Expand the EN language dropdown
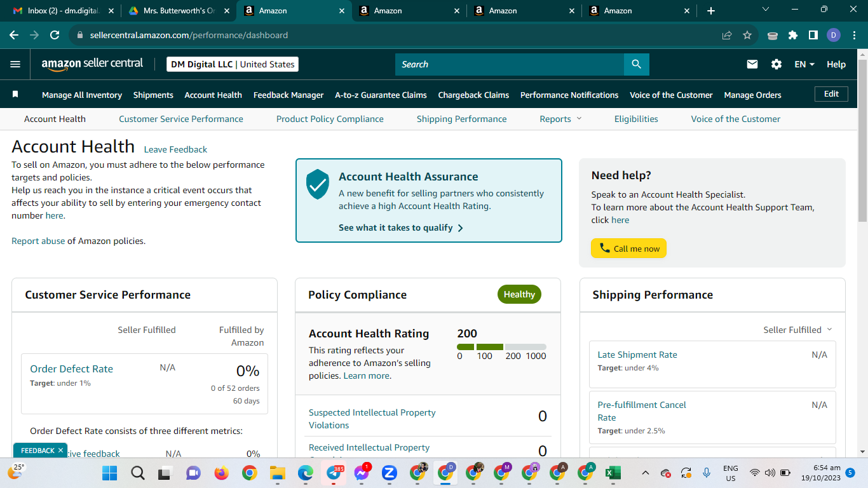This screenshot has height=488, width=868. click(804, 64)
